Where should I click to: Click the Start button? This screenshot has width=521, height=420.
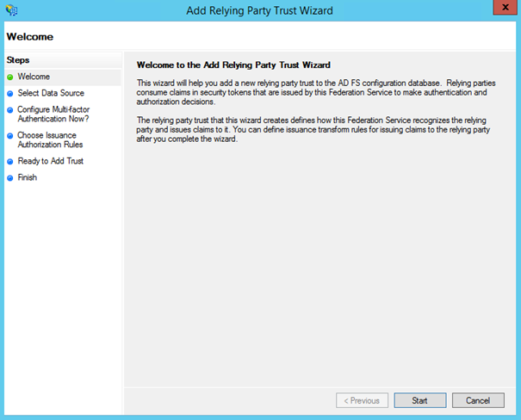click(420, 400)
